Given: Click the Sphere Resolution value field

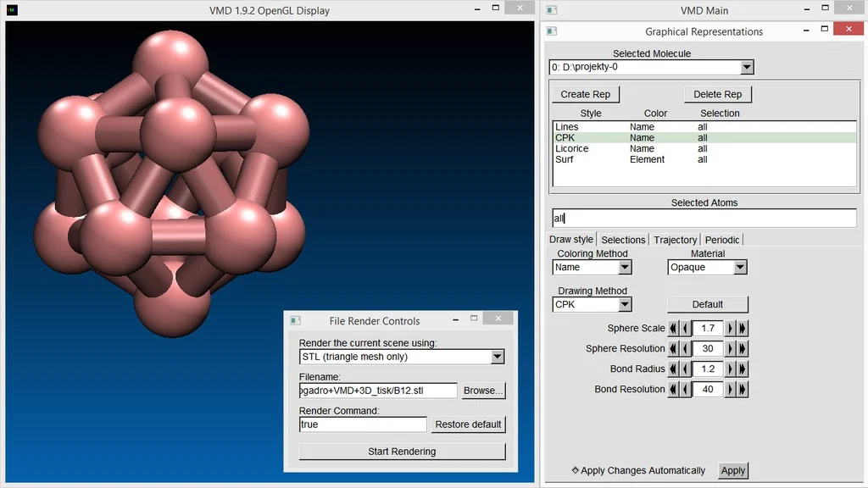Looking at the screenshot, I should point(708,348).
